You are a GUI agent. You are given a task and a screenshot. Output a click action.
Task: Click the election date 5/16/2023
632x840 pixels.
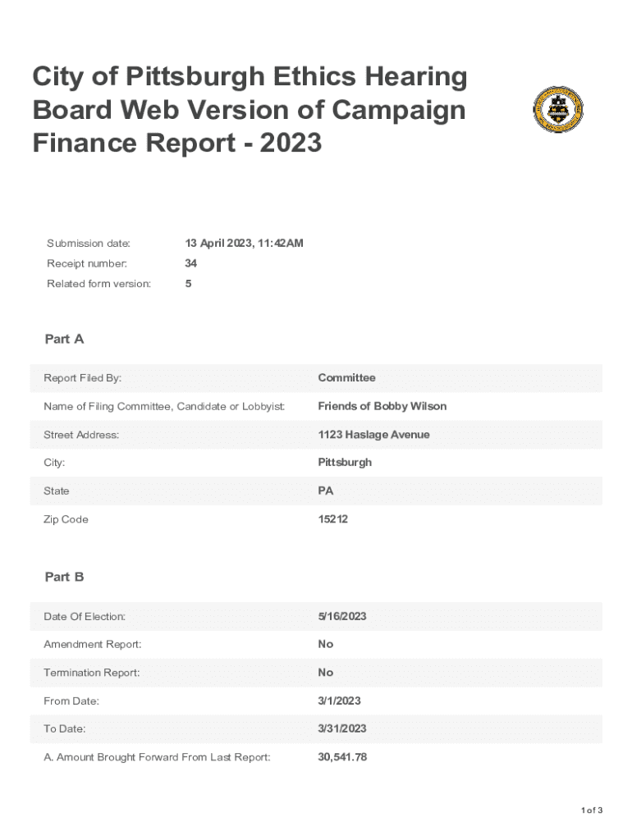tap(341, 616)
